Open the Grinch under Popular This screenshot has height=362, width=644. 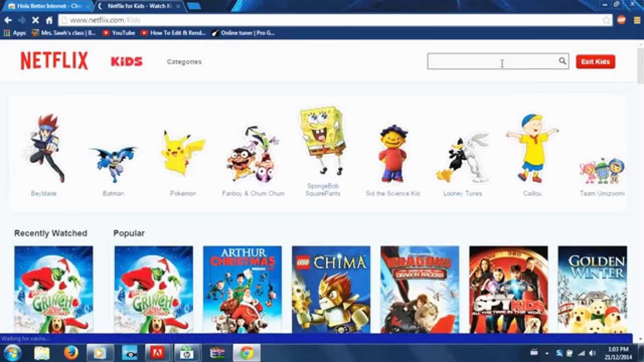tap(153, 289)
